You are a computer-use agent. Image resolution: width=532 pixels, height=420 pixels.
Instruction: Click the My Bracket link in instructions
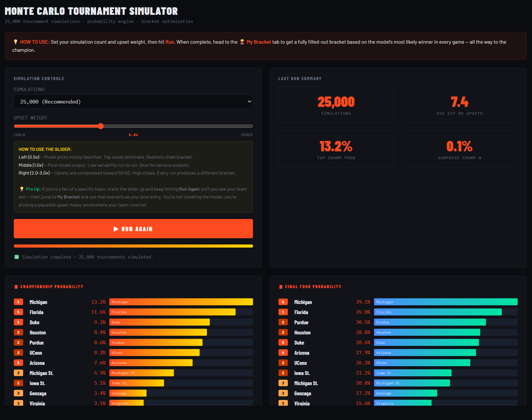(259, 42)
